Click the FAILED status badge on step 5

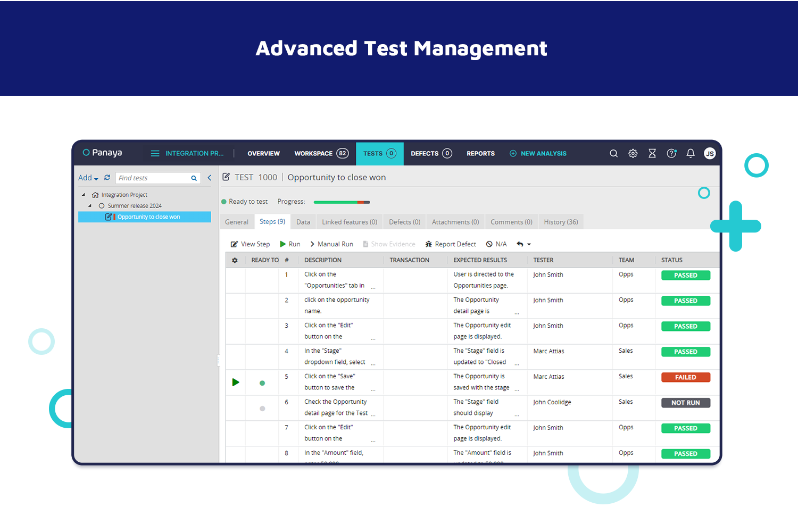(x=686, y=377)
